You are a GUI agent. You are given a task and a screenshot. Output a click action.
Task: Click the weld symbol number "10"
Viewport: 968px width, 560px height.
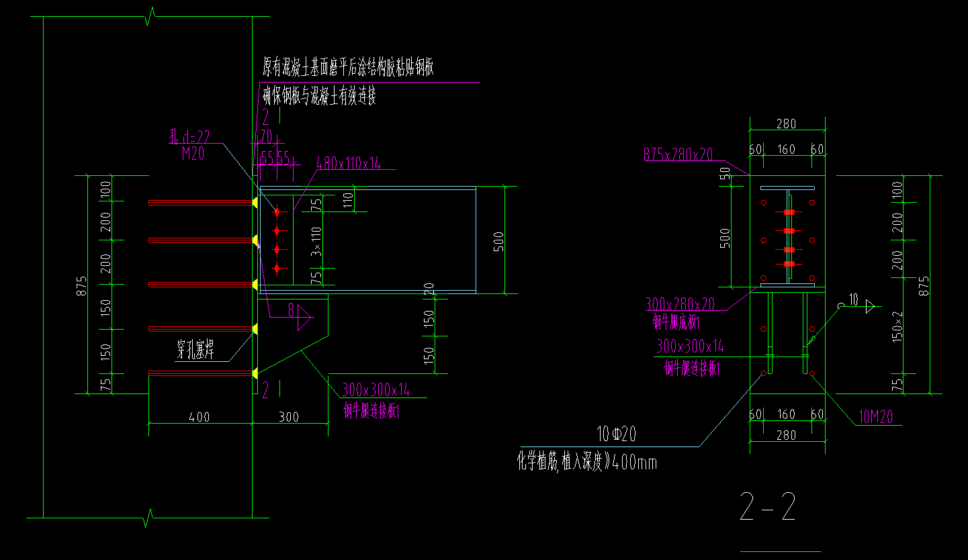(854, 299)
